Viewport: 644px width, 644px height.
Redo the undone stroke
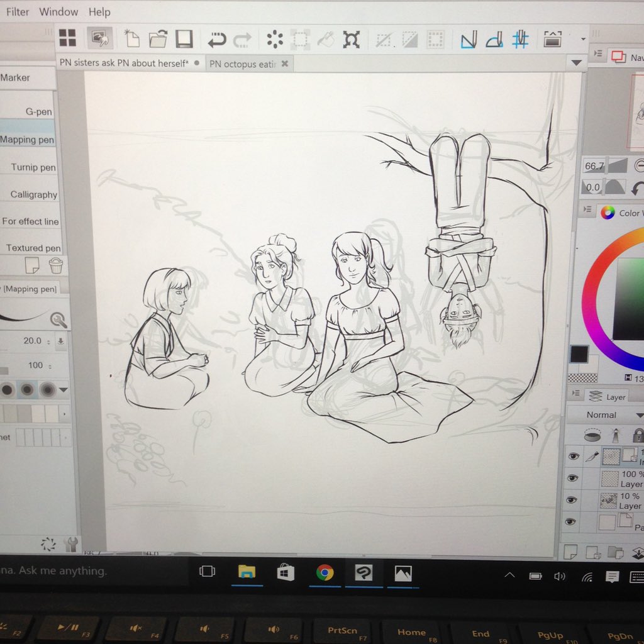[x=242, y=40]
